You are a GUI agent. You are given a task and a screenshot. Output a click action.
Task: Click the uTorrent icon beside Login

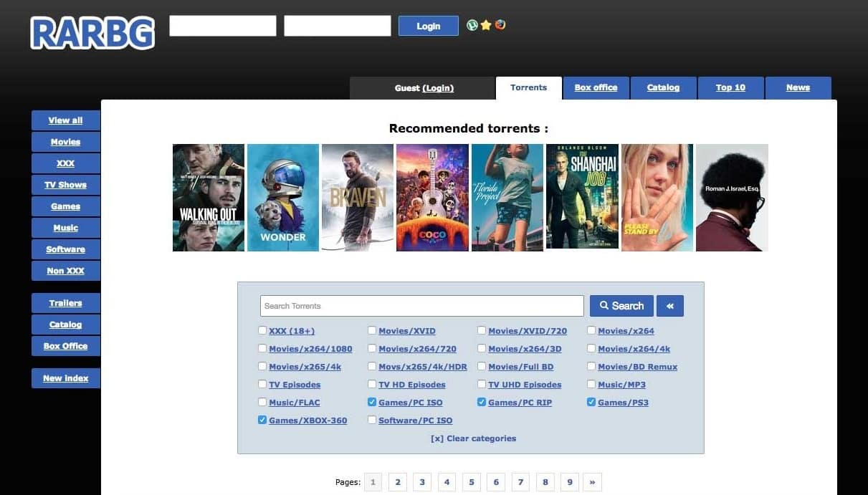pyautogui.click(x=472, y=25)
